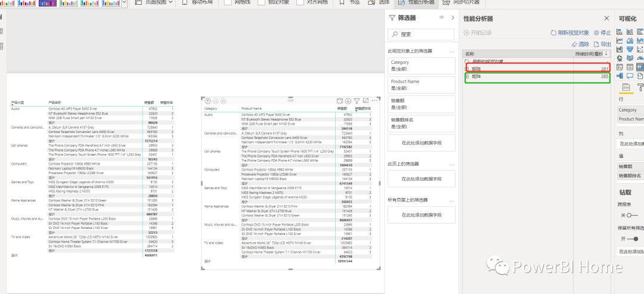Open the more options ellipsis on the right matrix
Image resolution: width=644 pixels, height=294 pixels.
[x=374, y=101]
